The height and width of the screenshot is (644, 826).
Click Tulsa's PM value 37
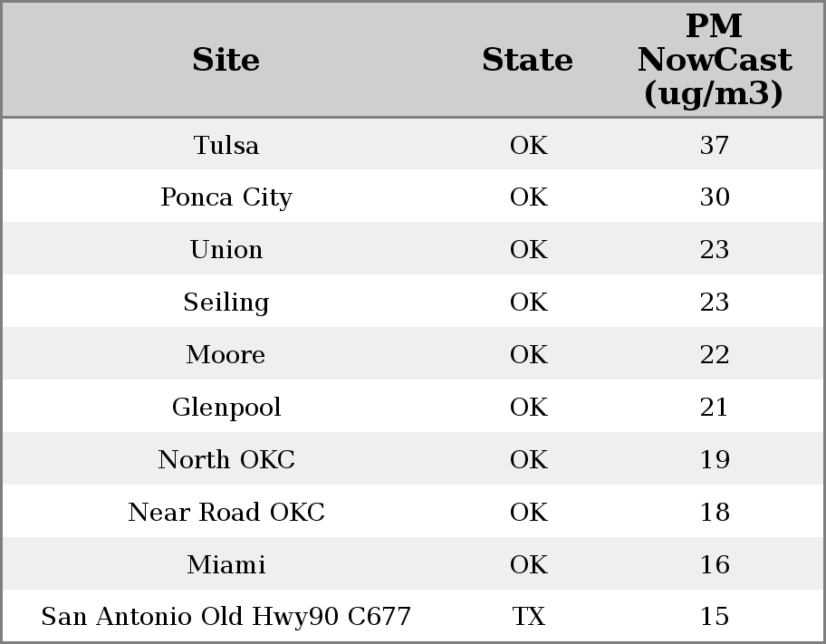(x=715, y=145)
